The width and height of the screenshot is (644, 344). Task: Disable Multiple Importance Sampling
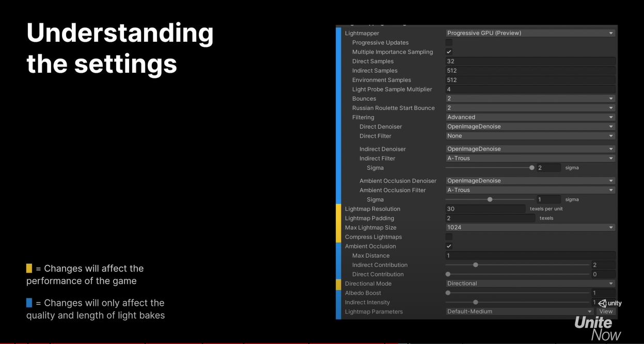coord(449,52)
